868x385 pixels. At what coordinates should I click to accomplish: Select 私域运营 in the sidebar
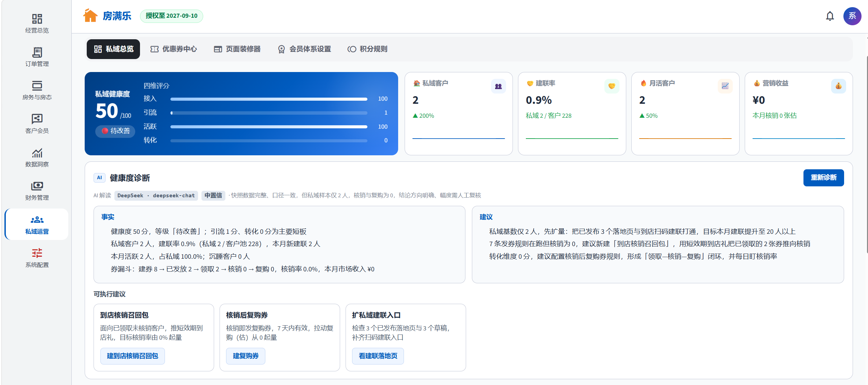pos(37,224)
